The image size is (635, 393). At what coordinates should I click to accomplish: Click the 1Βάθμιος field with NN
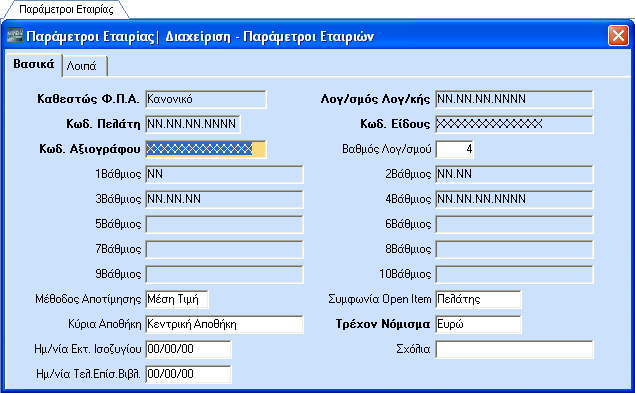pyautogui.click(x=224, y=174)
